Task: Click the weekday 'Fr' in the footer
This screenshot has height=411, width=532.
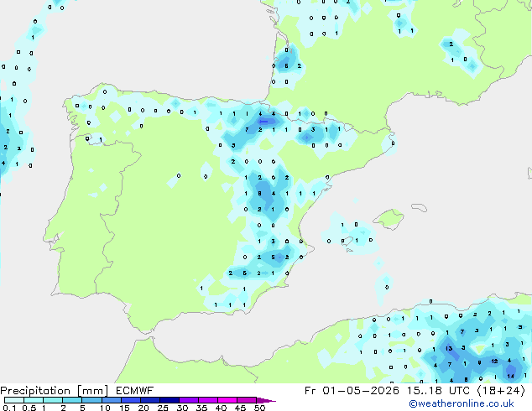Action: pyautogui.click(x=310, y=391)
